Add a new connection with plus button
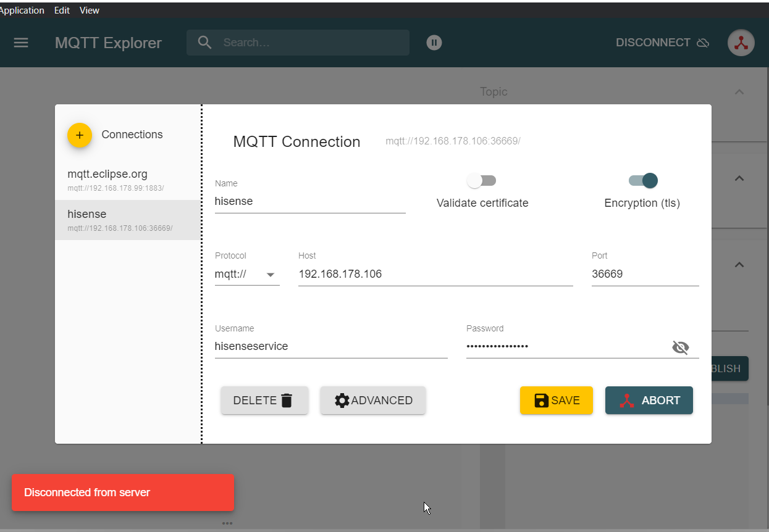 80,135
